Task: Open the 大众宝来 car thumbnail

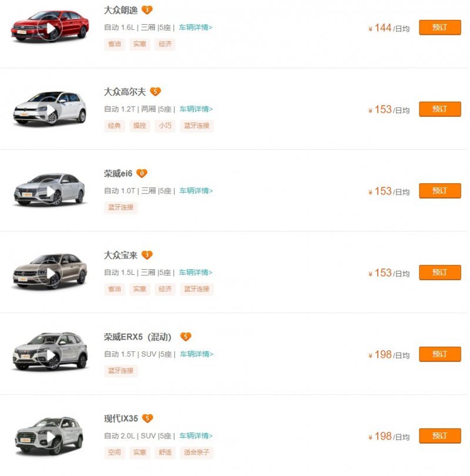Action: [50, 271]
